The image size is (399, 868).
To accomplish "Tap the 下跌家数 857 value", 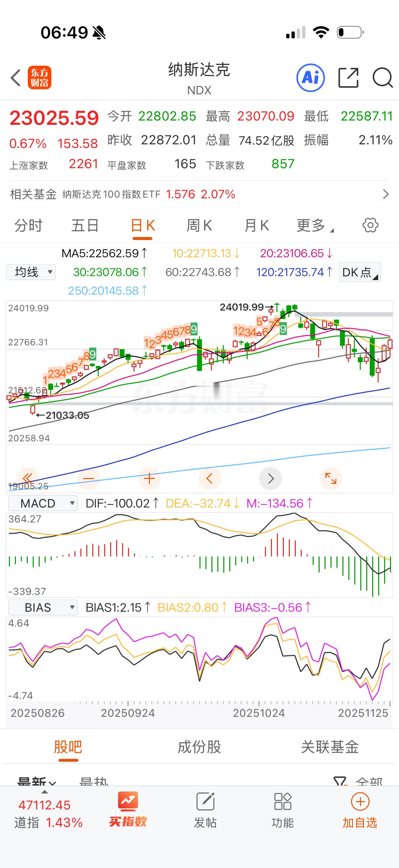I will click(x=283, y=164).
